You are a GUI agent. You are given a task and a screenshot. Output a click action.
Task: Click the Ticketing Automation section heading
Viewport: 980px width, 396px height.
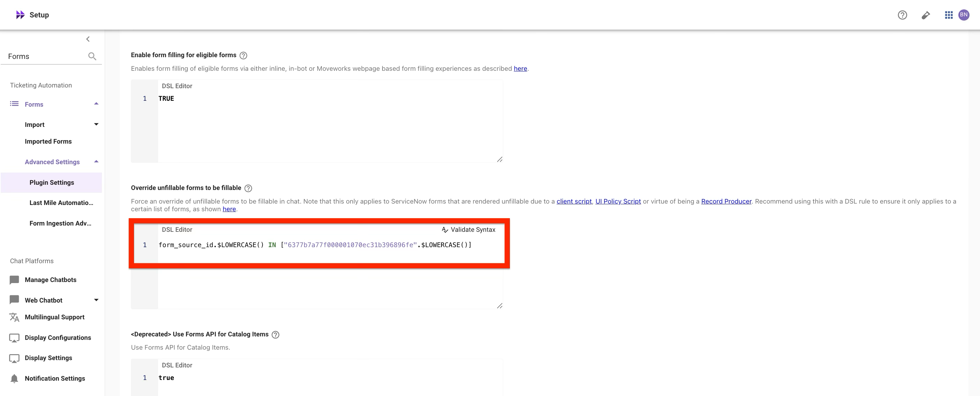click(41, 85)
